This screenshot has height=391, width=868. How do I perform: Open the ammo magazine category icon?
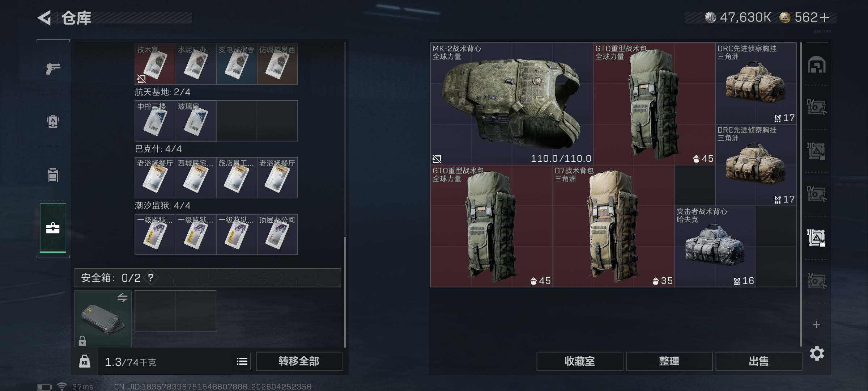pyautogui.click(x=53, y=175)
